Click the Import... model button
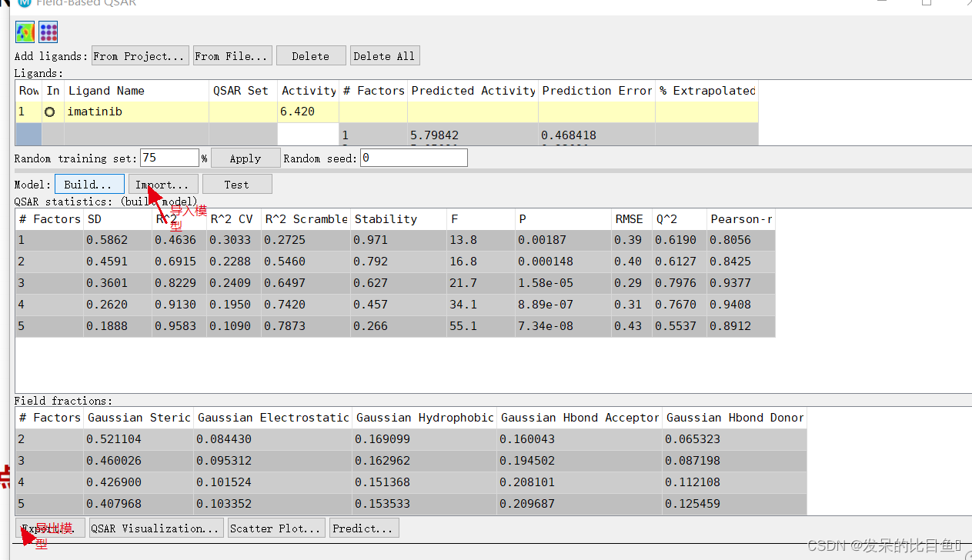The image size is (972, 560). (x=163, y=185)
